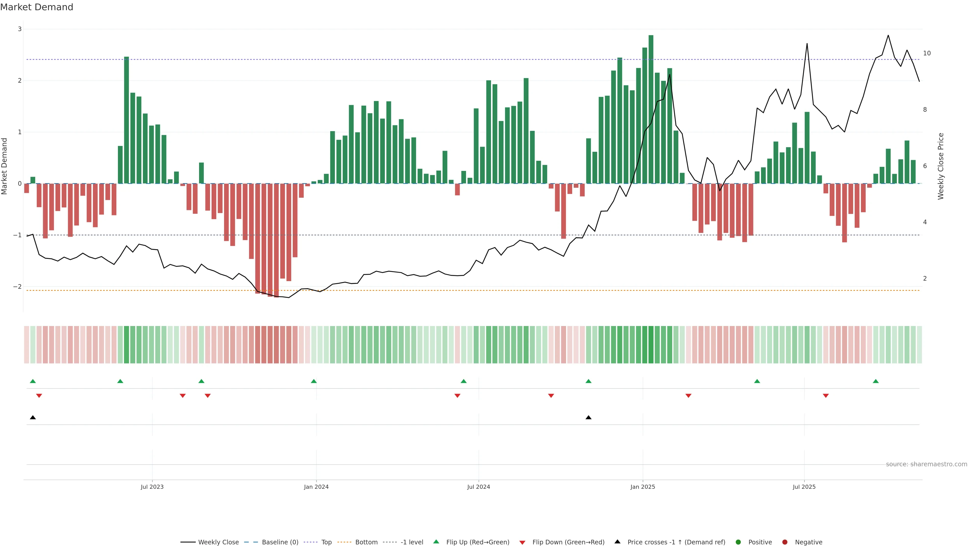Click the red Flip Down legend triangle
980x551 pixels.
click(x=522, y=543)
